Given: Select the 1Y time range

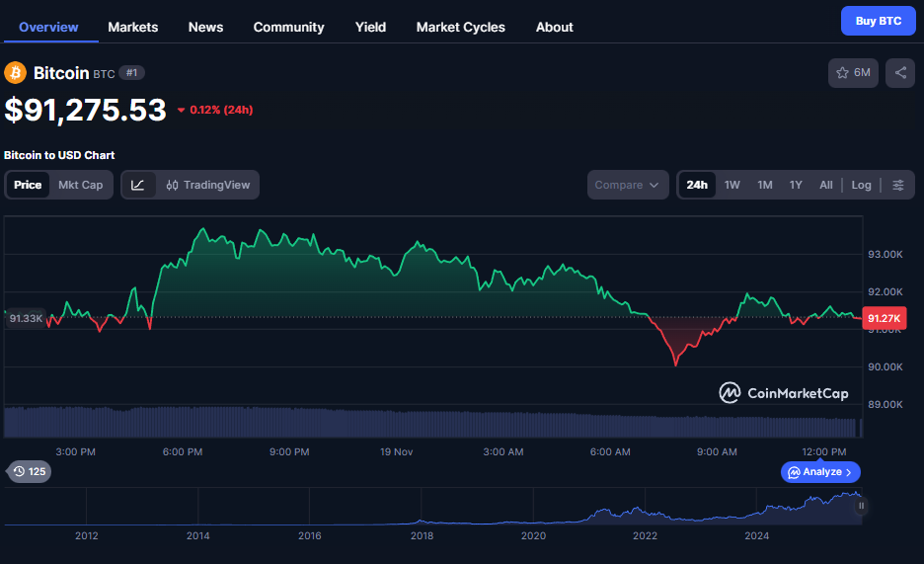Looking at the screenshot, I should tap(796, 185).
